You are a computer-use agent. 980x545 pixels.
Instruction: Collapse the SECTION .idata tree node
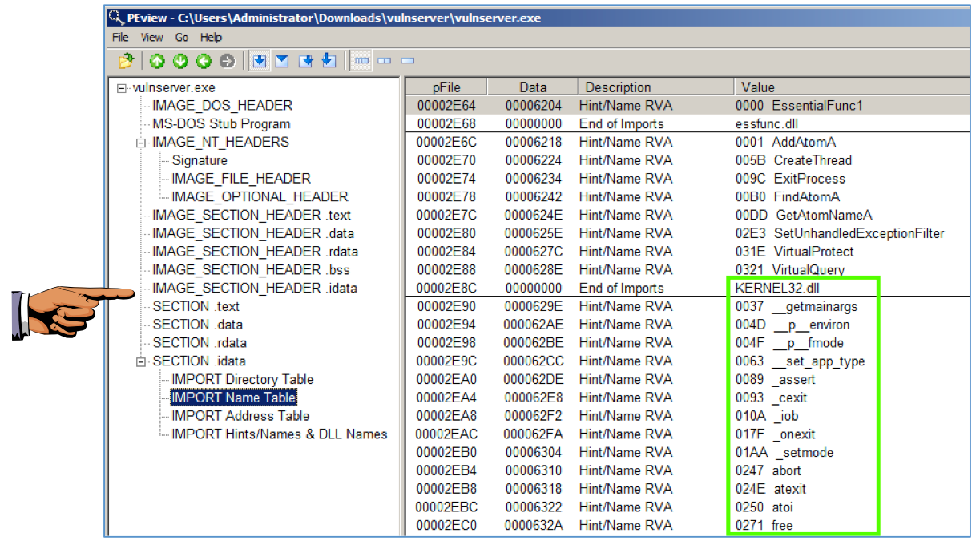[142, 361]
